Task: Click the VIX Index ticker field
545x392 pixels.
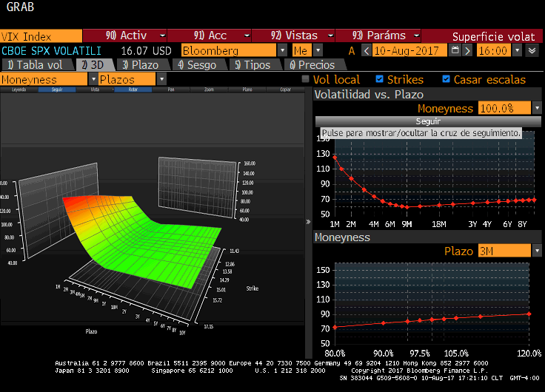Action: 41,36
